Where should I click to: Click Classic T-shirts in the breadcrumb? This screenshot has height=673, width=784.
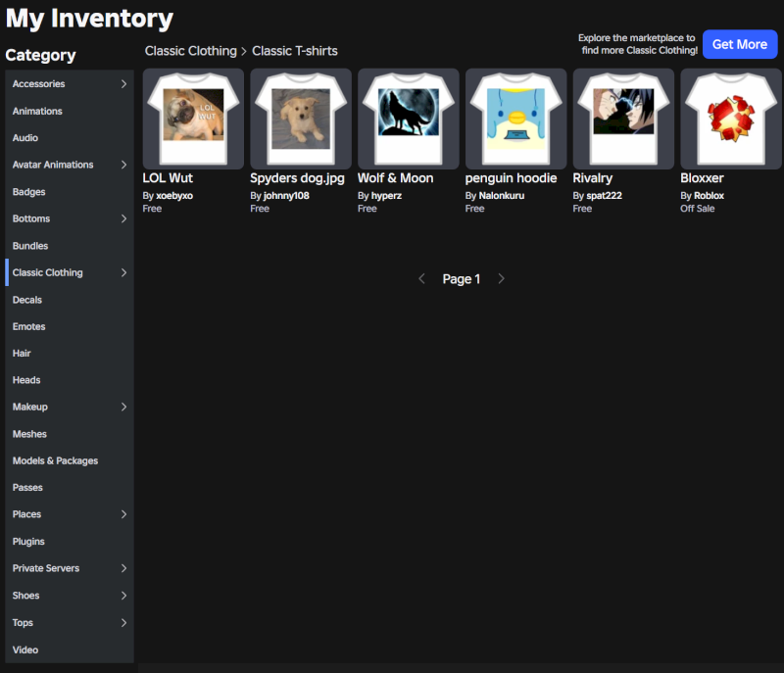point(295,51)
